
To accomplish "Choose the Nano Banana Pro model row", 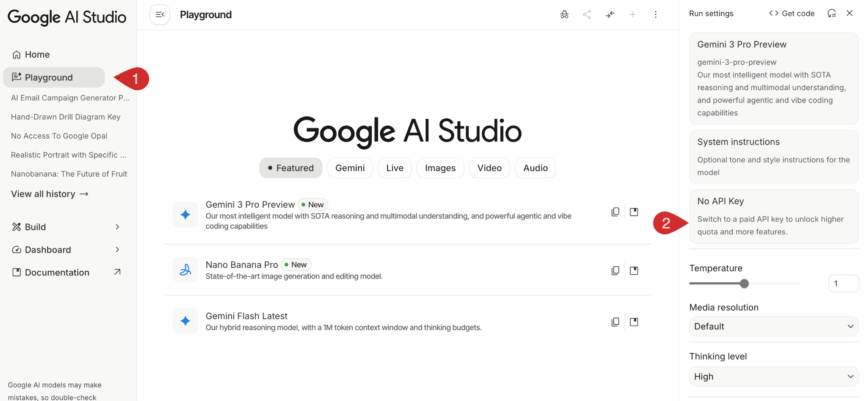I will tap(408, 270).
